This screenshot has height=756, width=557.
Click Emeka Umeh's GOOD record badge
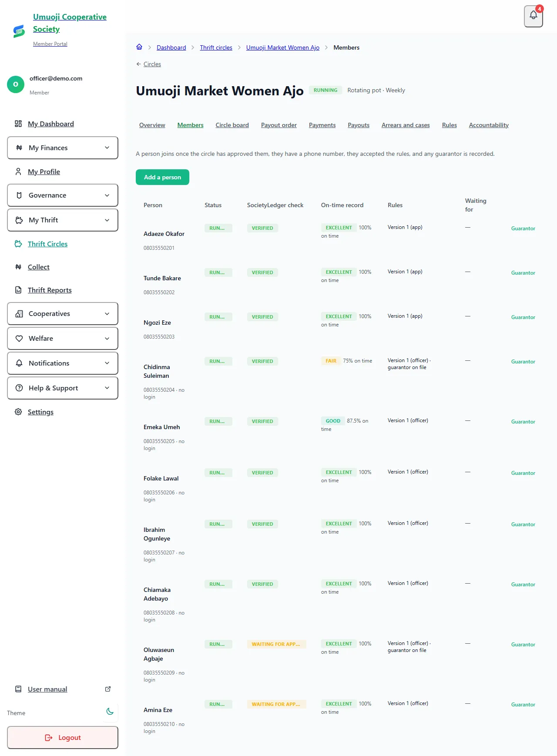coord(333,421)
